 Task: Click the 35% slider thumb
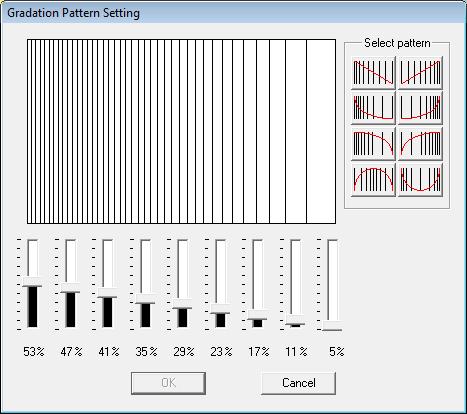click(145, 299)
